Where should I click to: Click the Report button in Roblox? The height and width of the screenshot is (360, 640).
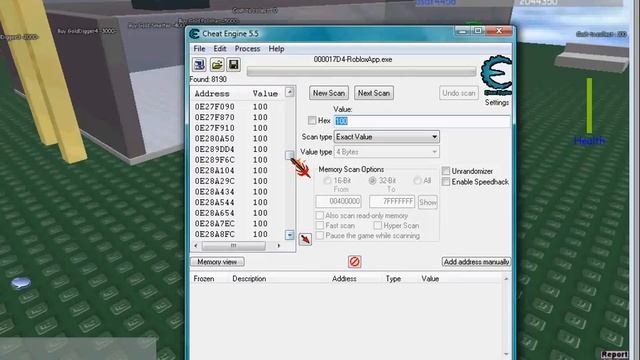tap(614, 354)
